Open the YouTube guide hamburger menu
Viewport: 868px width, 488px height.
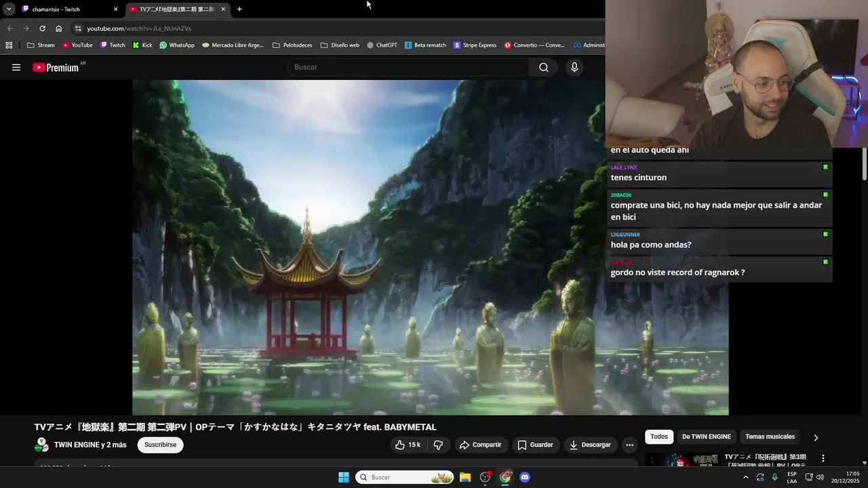pyautogui.click(x=16, y=67)
